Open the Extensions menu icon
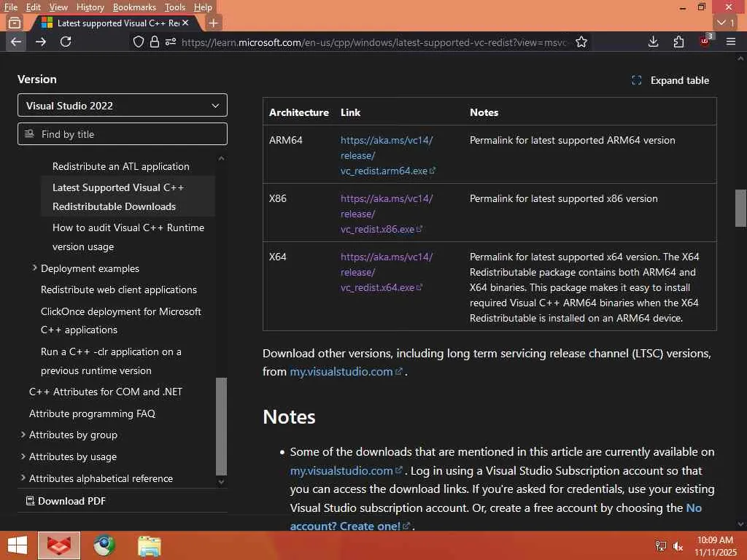Screen dimensions: 747x560 pos(679,42)
